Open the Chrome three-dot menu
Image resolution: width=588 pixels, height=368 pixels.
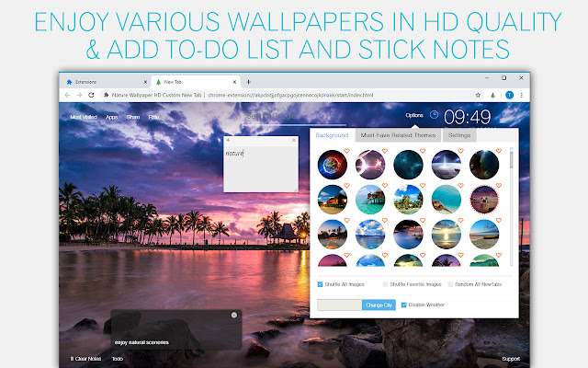click(x=521, y=95)
